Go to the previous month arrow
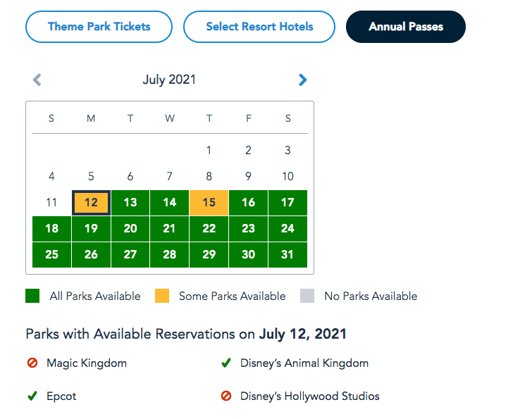Image resolution: width=532 pixels, height=419 pixels. click(37, 80)
